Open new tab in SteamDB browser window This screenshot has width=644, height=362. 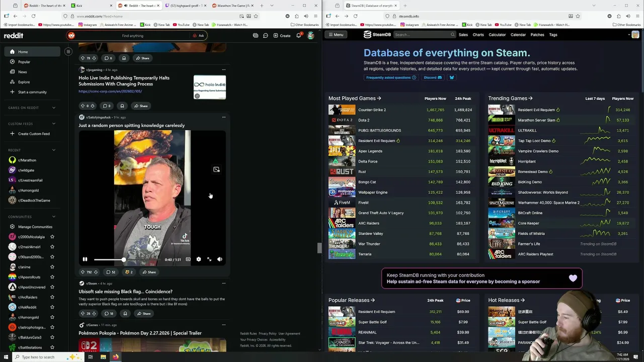[405, 6]
